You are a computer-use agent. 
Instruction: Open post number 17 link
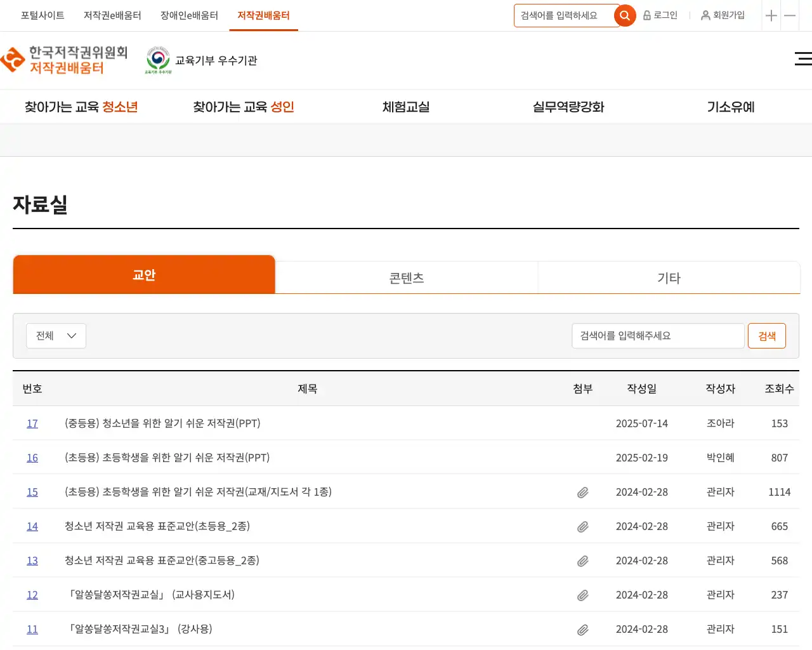(x=32, y=423)
